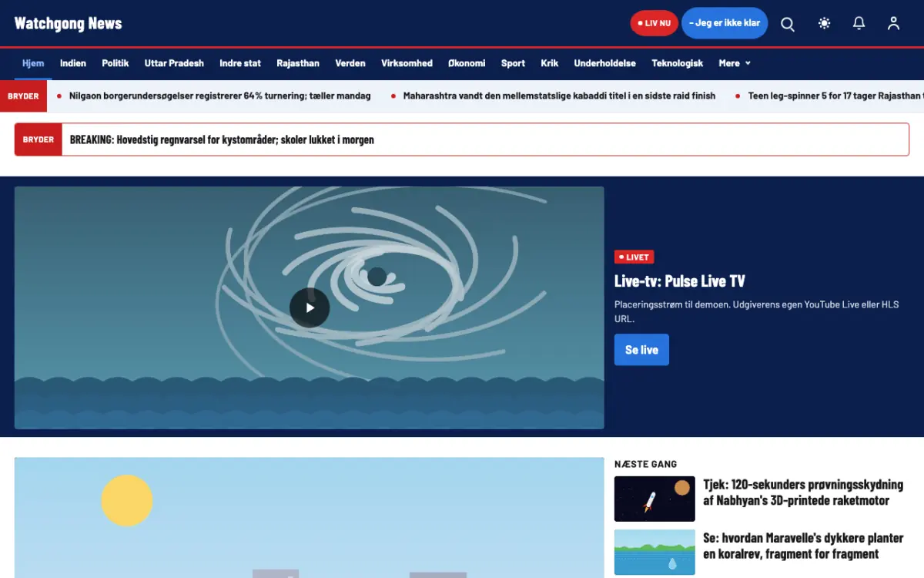Screen dimensions: 924x578
Task: Select the Hjem tab
Action: pos(33,63)
